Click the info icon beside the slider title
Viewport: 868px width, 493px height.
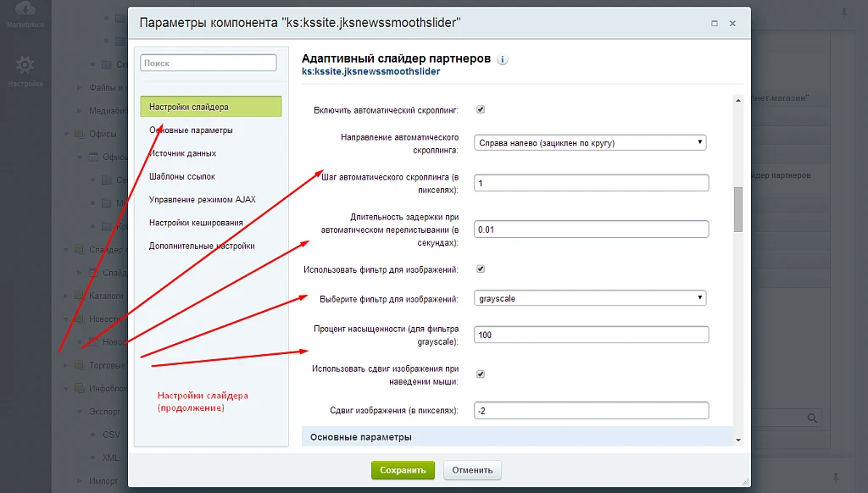[x=502, y=60]
